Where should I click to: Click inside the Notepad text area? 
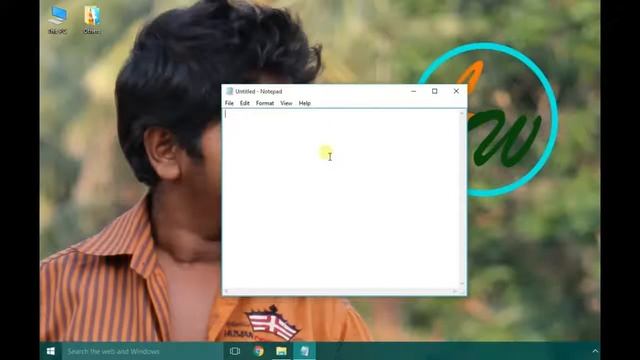[x=341, y=199]
